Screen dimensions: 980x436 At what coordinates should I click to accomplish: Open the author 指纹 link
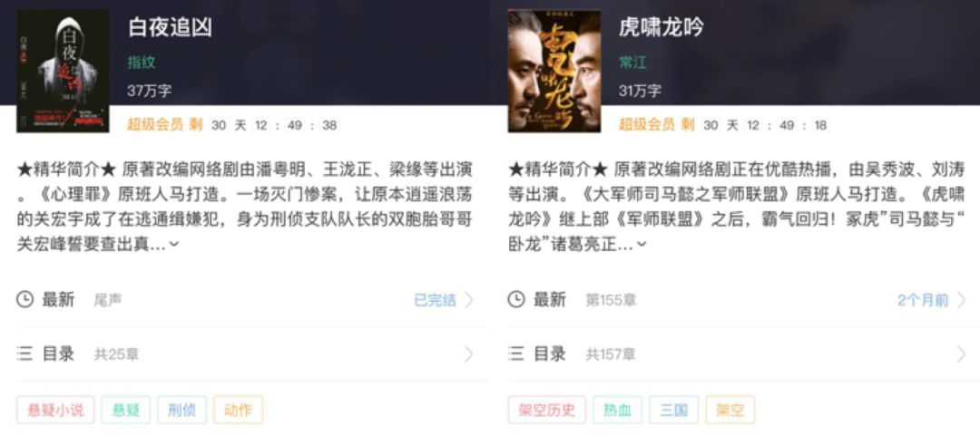coord(142,63)
